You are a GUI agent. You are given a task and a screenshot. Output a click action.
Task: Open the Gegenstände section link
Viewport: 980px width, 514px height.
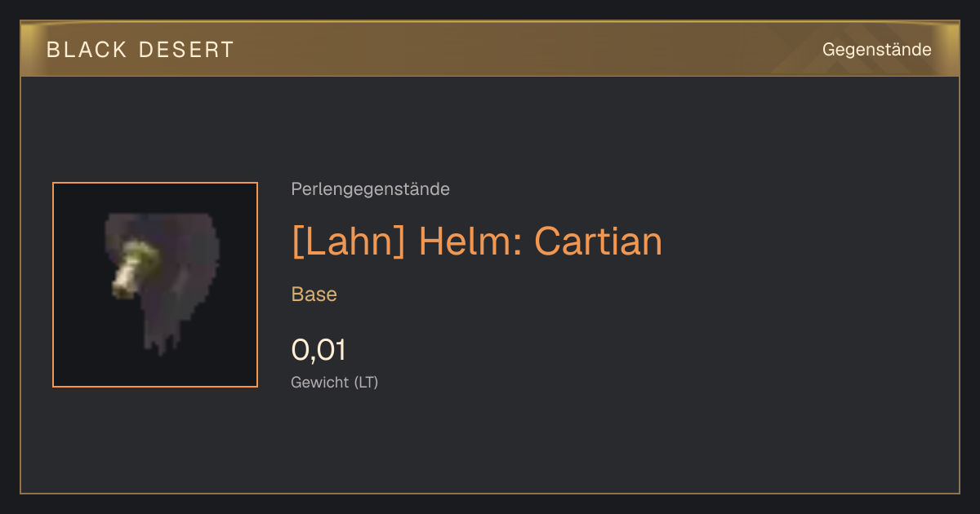[x=876, y=50]
